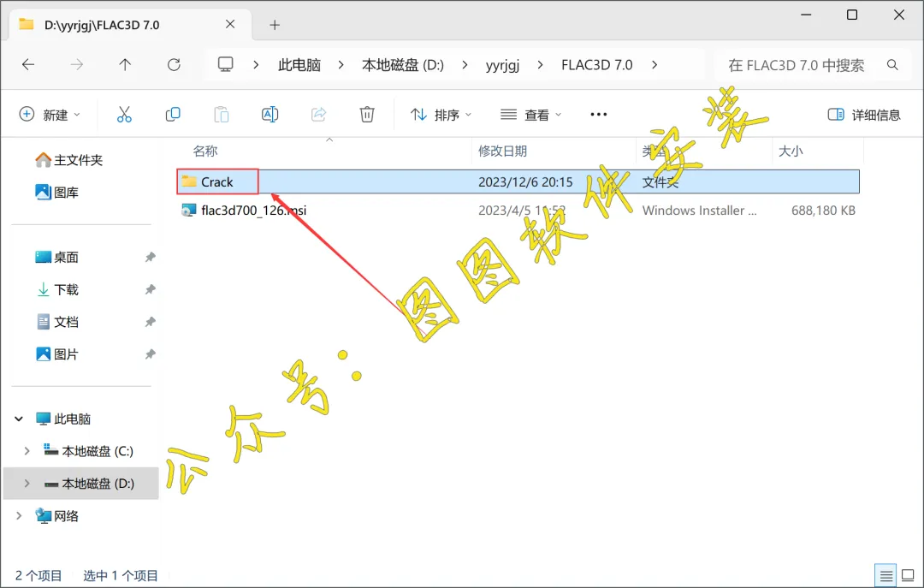
Task: Click 本地磁盘 (D:) in the breadcrumb
Action: [x=403, y=65]
